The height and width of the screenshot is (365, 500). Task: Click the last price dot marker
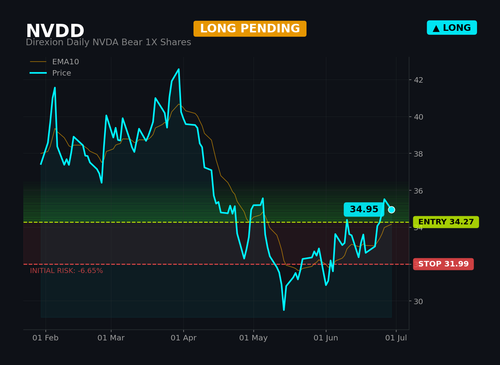391,210
